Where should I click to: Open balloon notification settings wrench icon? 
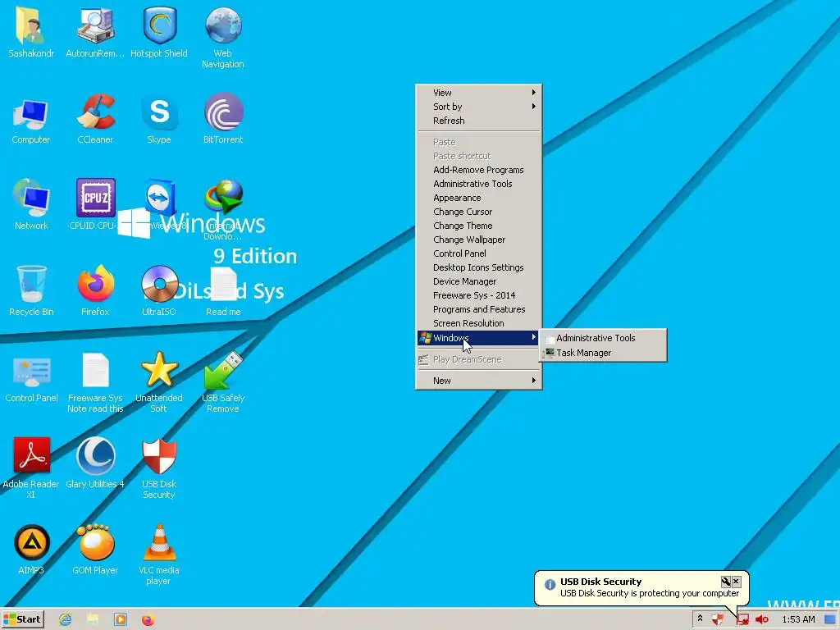[x=726, y=582]
